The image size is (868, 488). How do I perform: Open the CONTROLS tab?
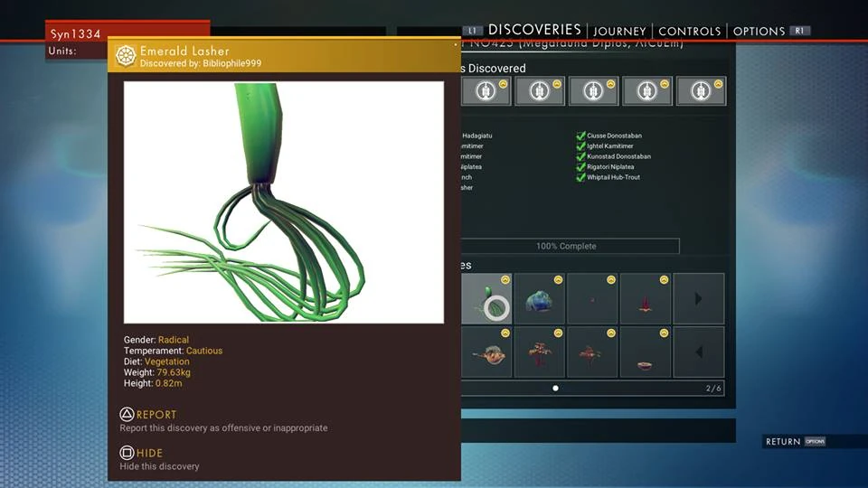[x=689, y=32]
